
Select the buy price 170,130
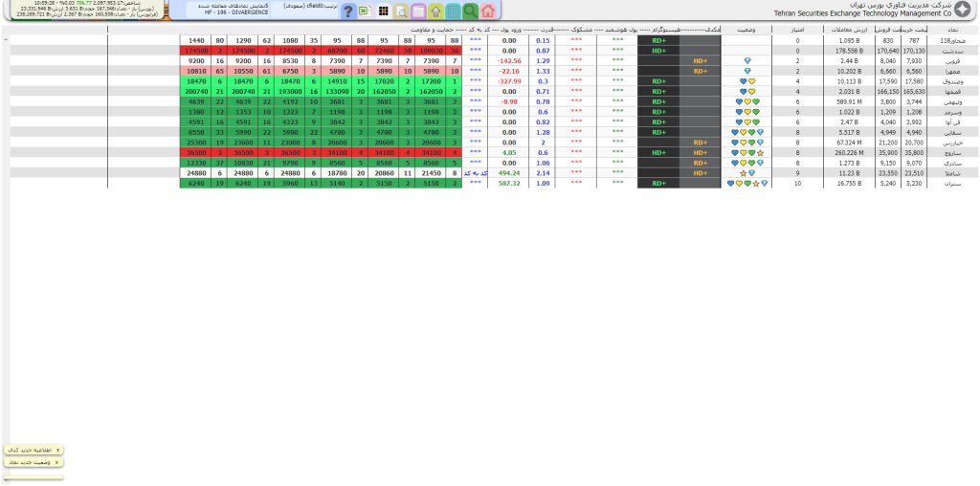pos(914,51)
